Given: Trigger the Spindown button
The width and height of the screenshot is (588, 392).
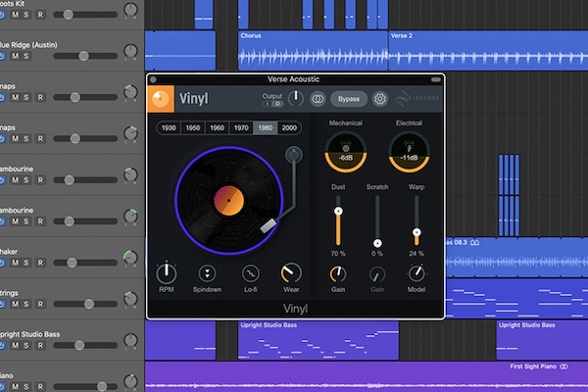Looking at the screenshot, I should 209,273.
